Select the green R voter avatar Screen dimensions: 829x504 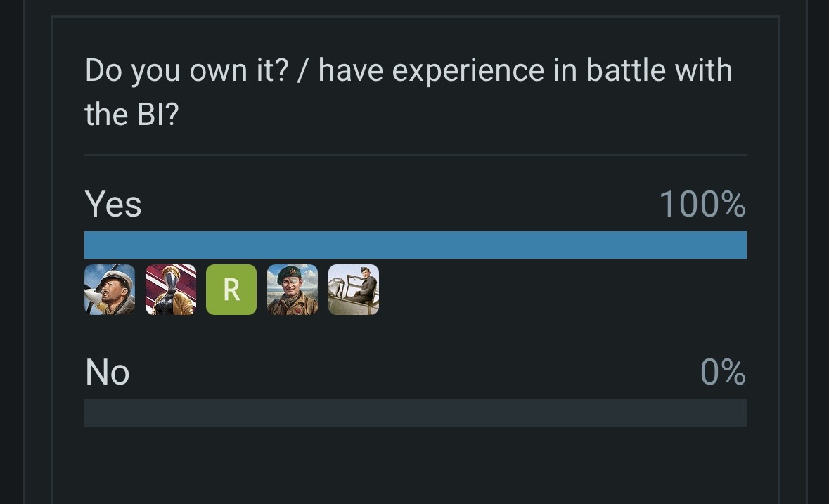231,290
